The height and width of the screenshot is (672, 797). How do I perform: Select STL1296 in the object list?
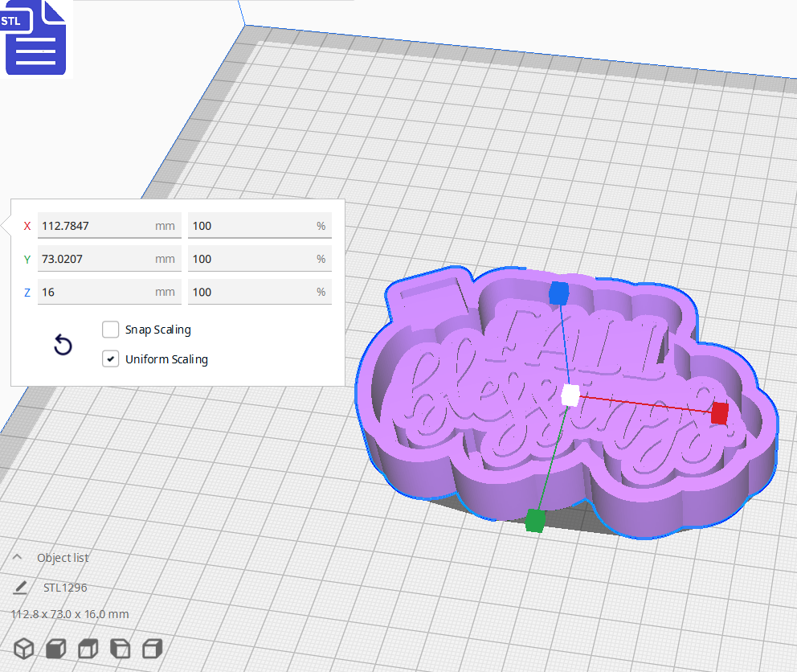tap(65, 588)
